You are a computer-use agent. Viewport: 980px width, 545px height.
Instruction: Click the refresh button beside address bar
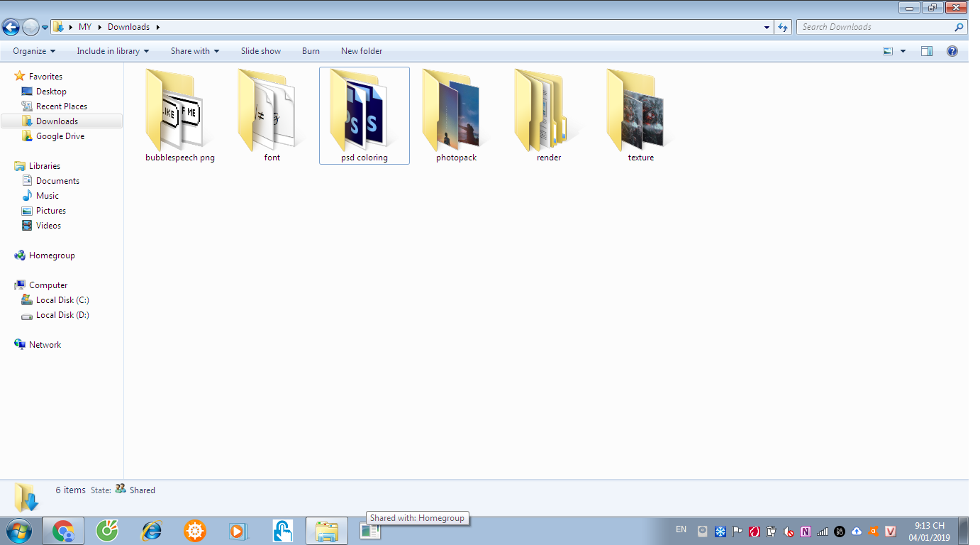point(783,27)
